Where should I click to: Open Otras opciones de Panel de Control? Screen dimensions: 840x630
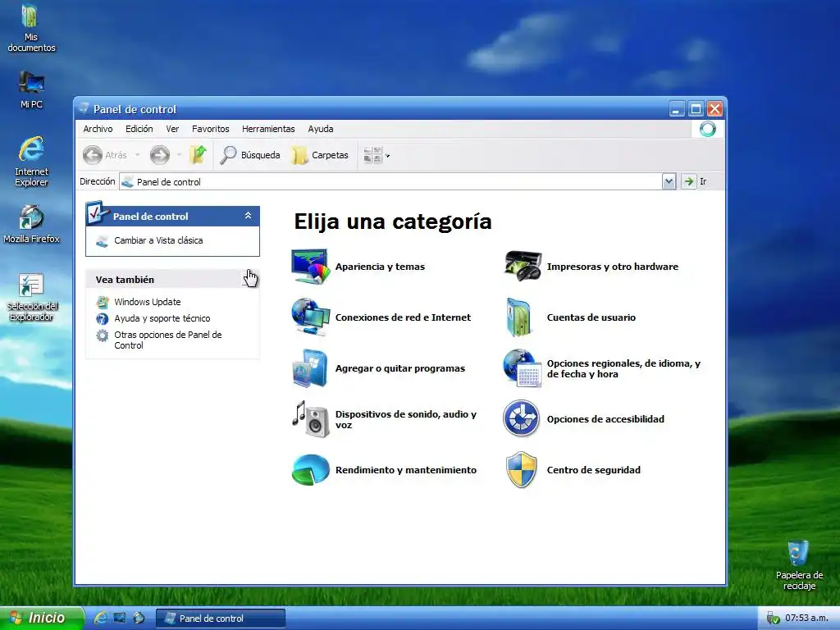pos(167,340)
